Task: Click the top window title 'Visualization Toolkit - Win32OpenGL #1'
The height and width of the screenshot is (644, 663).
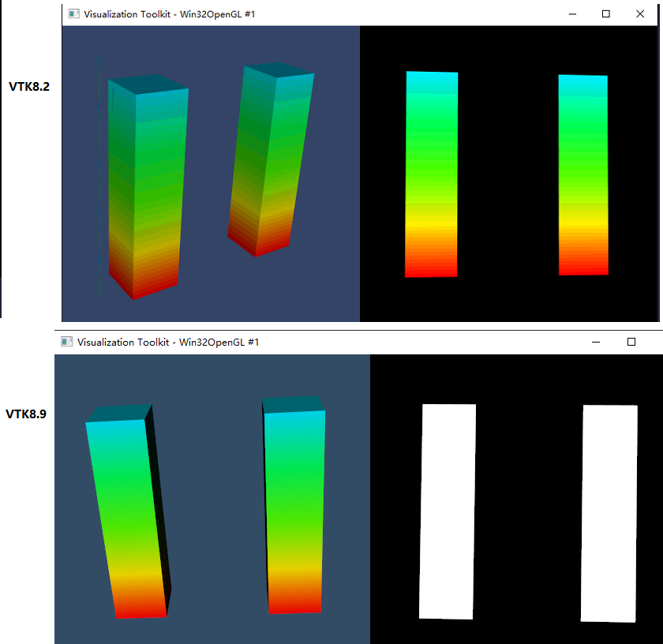Action: coord(169,14)
